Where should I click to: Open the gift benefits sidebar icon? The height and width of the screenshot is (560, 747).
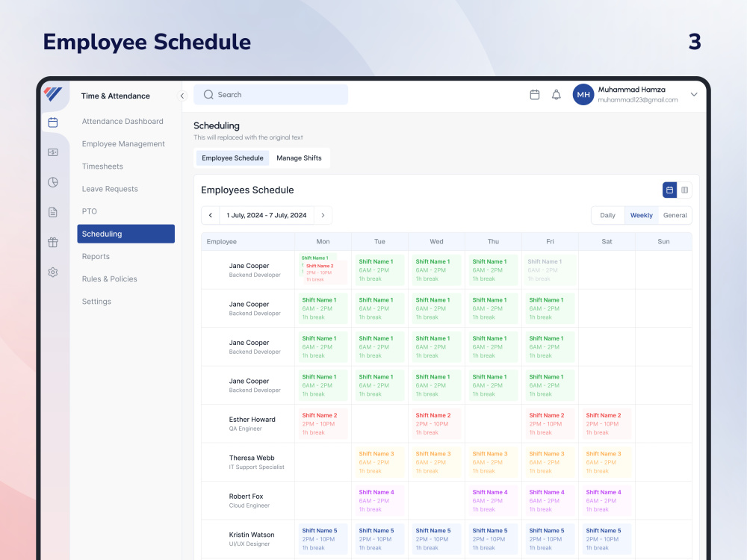tap(53, 243)
